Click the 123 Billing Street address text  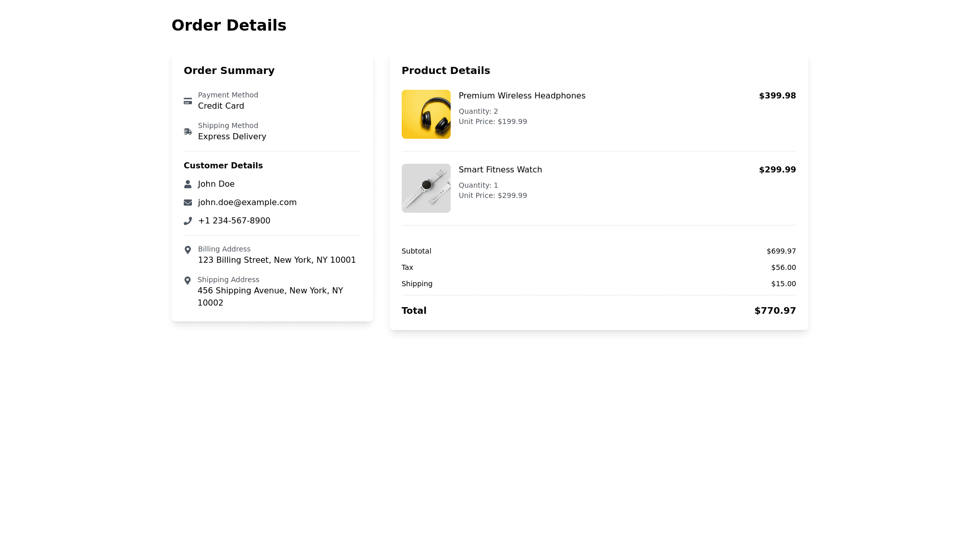pos(277,260)
